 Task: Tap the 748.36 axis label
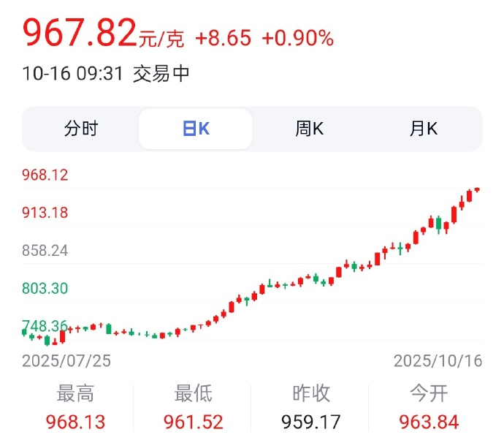click(x=45, y=326)
